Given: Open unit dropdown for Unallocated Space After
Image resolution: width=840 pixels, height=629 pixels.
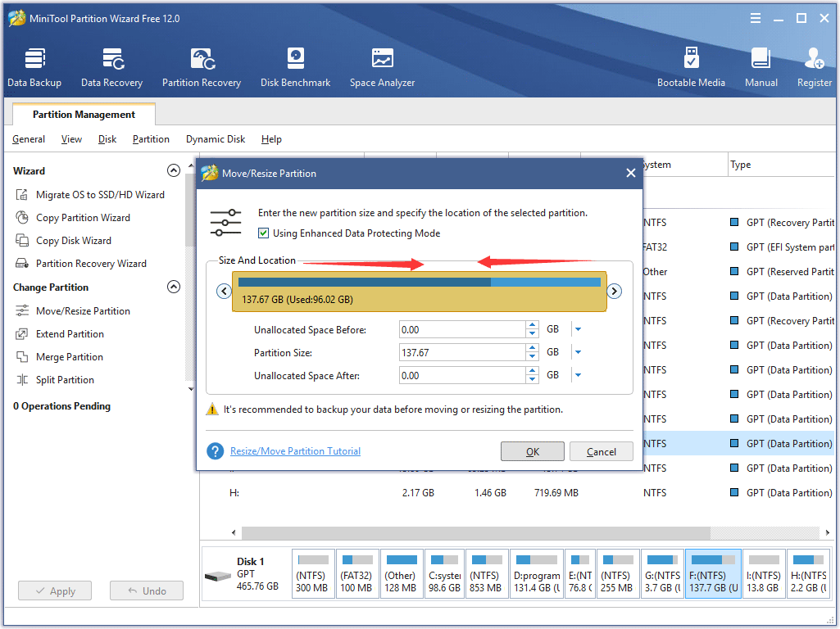Looking at the screenshot, I should [x=578, y=376].
